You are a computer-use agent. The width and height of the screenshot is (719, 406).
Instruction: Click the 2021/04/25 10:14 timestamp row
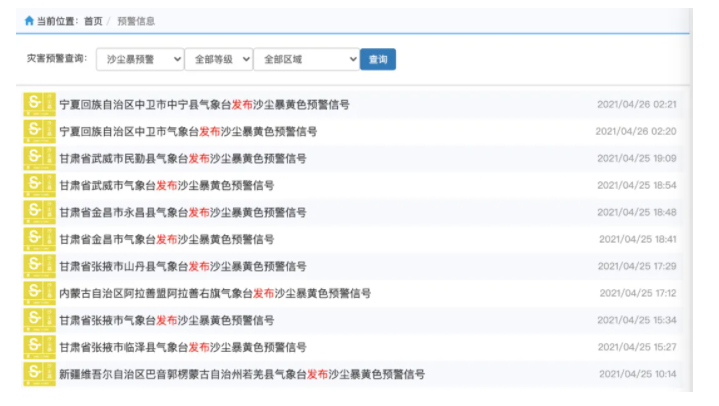637,374
